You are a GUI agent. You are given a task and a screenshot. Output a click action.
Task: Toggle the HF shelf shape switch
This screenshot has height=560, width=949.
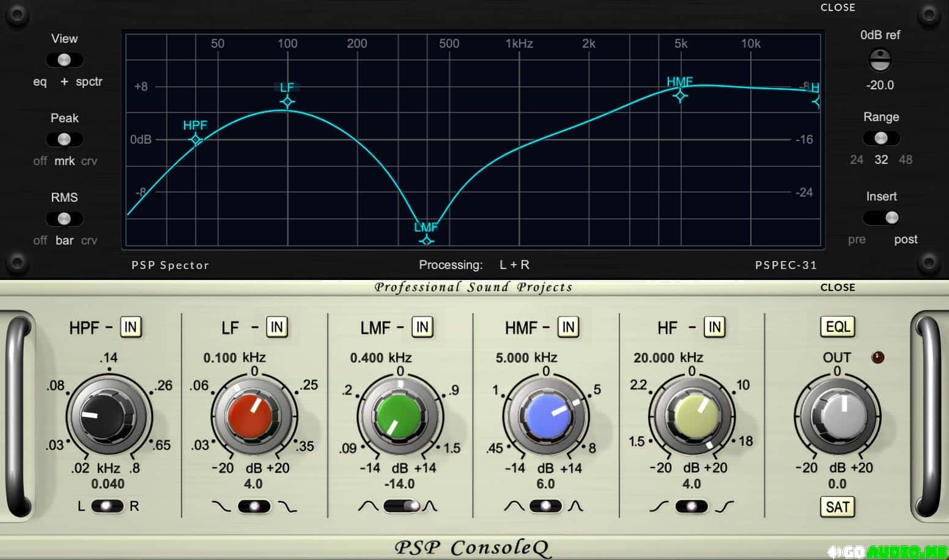(x=692, y=506)
